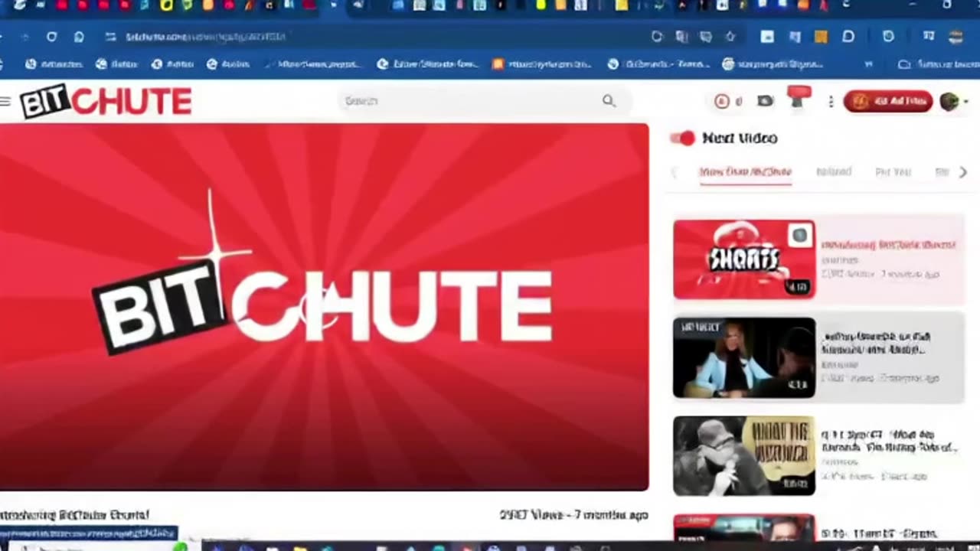
Task: Click the orange extension icon in browser toolbar
Action: click(821, 37)
